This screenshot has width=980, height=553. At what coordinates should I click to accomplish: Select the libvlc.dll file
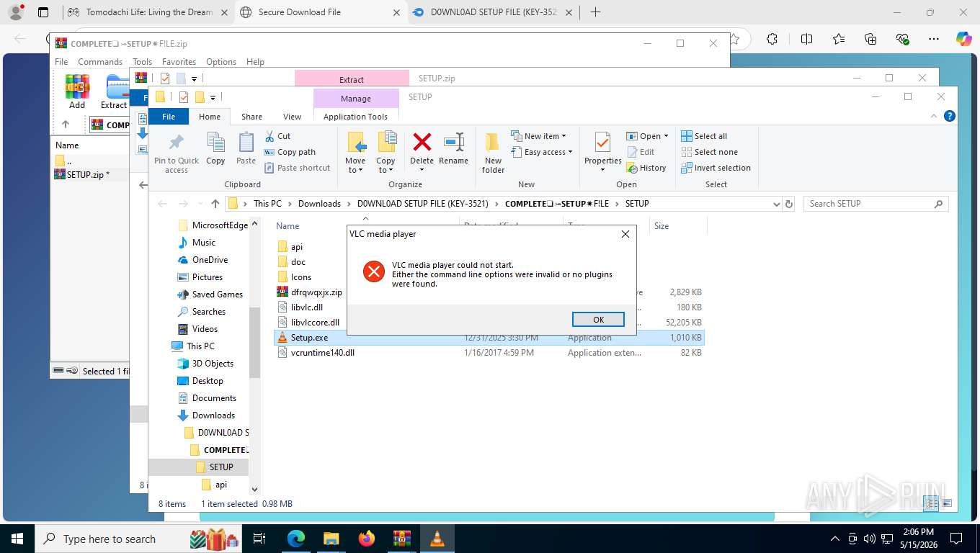pyautogui.click(x=307, y=307)
